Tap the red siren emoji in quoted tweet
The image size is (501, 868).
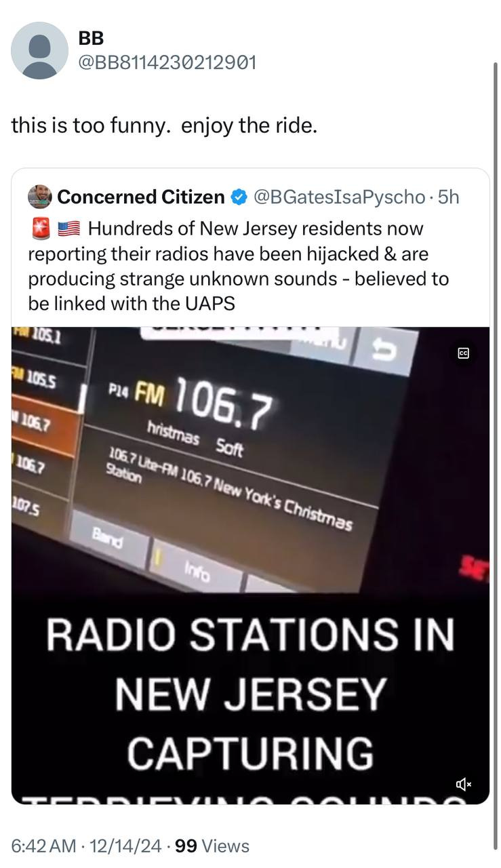pos(40,229)
